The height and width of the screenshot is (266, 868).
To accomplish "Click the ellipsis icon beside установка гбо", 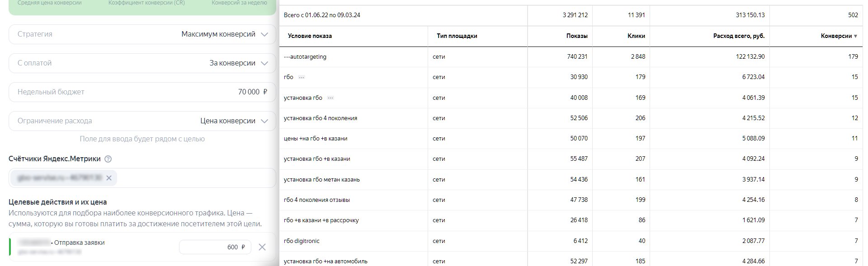I will pyautogui.click(x=330, y=98).
